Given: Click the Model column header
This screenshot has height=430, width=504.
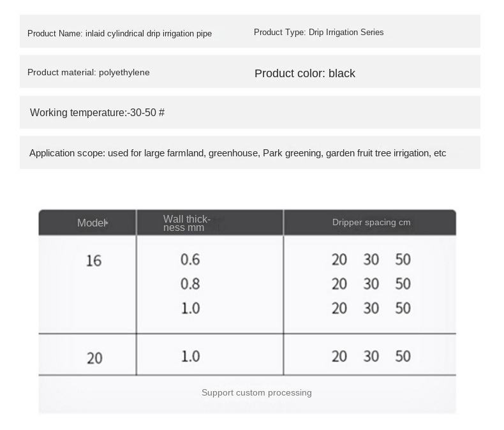Looking at the screenshot, I should coord(91,223).
